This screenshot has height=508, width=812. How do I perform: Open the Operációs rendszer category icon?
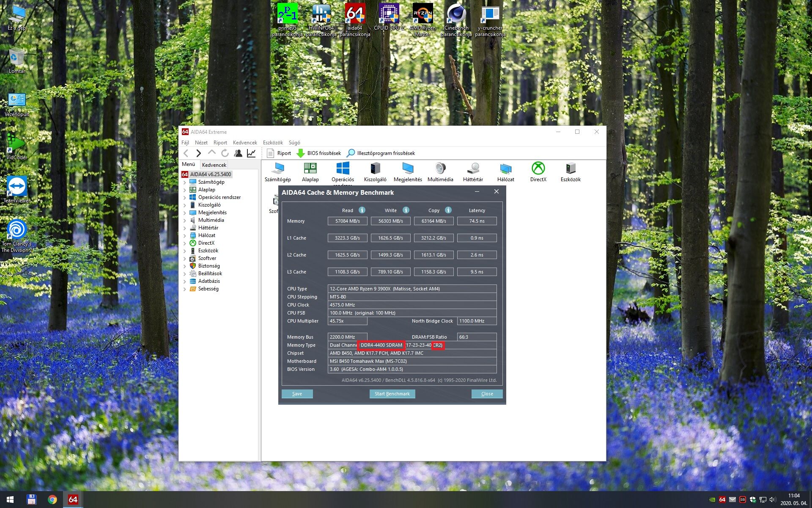[x=343, y=174]
